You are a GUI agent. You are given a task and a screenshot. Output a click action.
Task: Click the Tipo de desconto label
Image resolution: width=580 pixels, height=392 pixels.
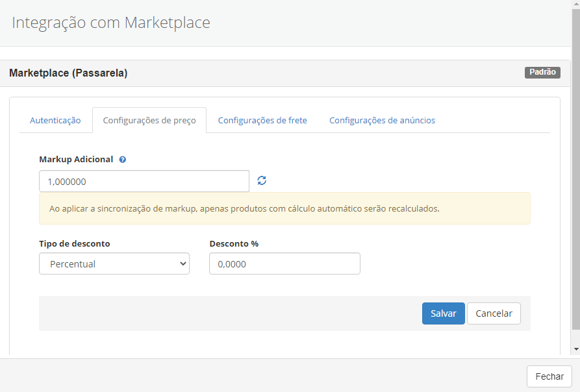coord(75,244)
